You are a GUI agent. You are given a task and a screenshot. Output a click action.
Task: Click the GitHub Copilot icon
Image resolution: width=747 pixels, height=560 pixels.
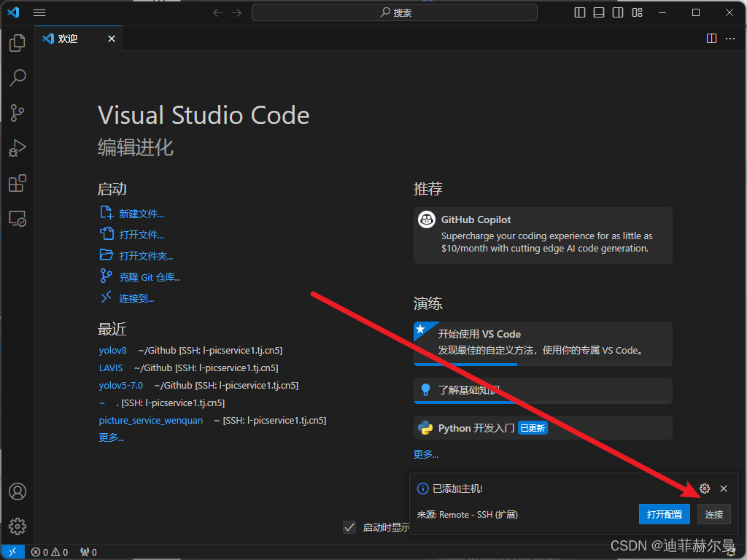[x=426, y=219]
